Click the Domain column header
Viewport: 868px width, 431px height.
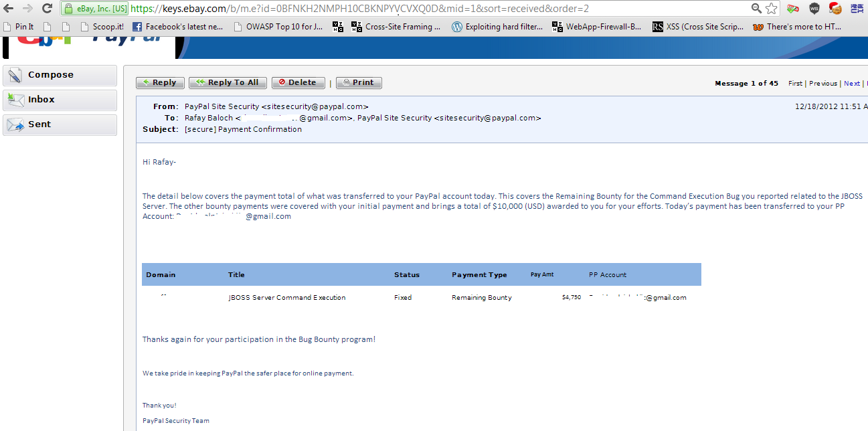[x=161, y=275]
